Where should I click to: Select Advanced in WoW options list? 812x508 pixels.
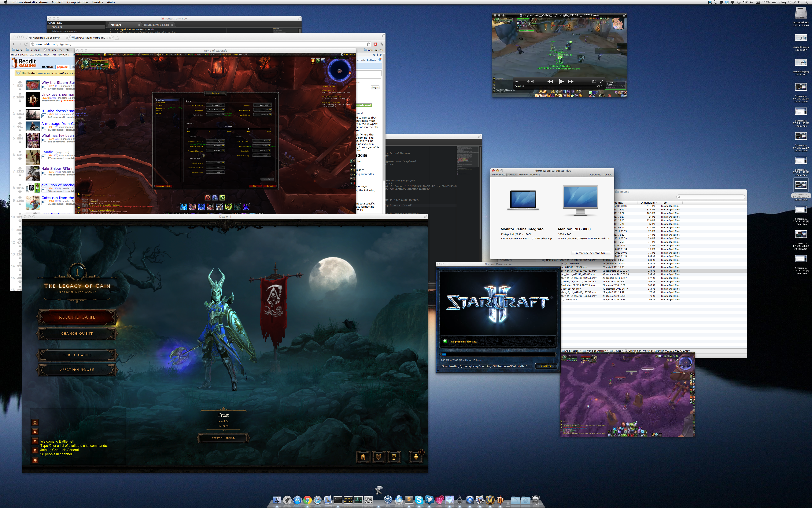click(x=160, y=103)
